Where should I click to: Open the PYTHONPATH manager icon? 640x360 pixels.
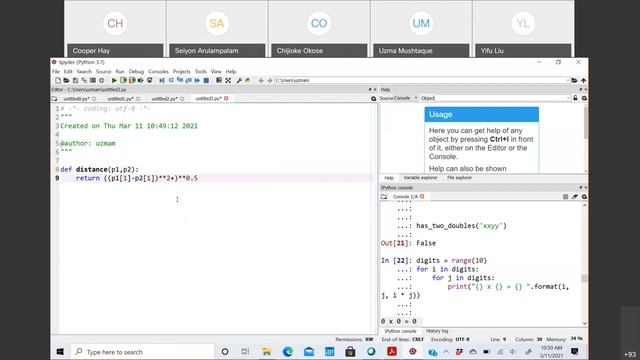point(248,80)
